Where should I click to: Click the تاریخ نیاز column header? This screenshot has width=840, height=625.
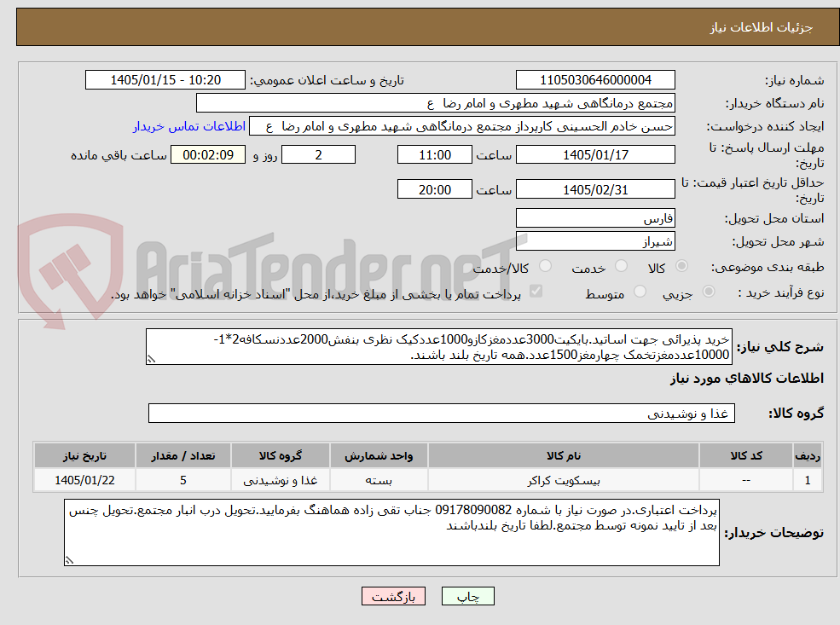pos(84,456)
